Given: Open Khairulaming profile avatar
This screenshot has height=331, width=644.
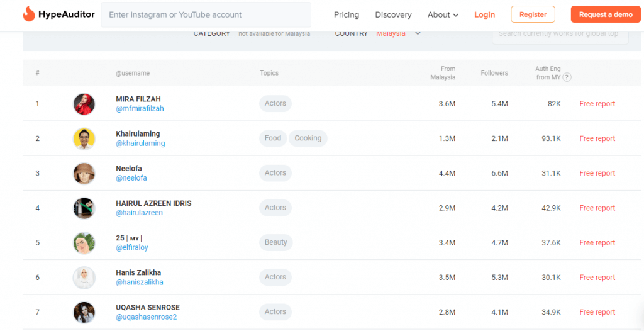Looking at the screenshot, I should click(84, 138).
